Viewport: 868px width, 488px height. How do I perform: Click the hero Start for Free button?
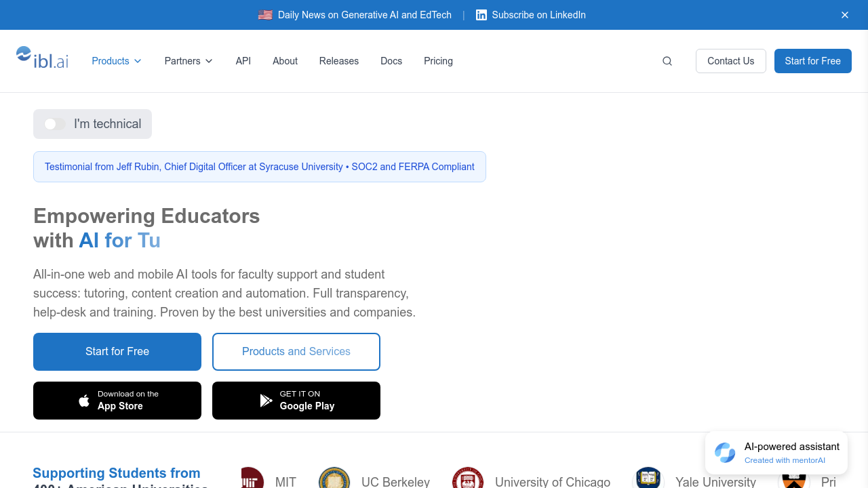pyautogui.click(x=117, y=352)
